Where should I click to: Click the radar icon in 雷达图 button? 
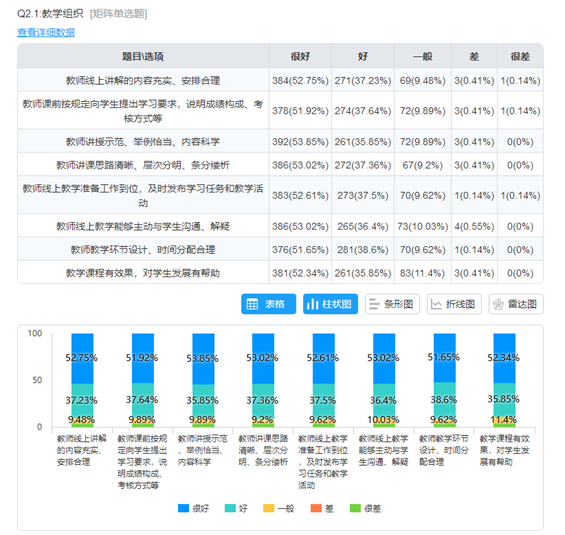(x=498, y=304)
